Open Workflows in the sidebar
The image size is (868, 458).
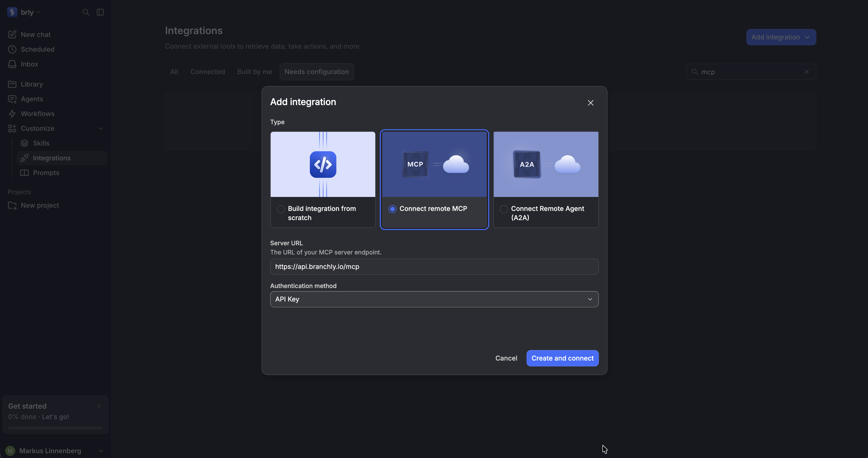point(31,113)
